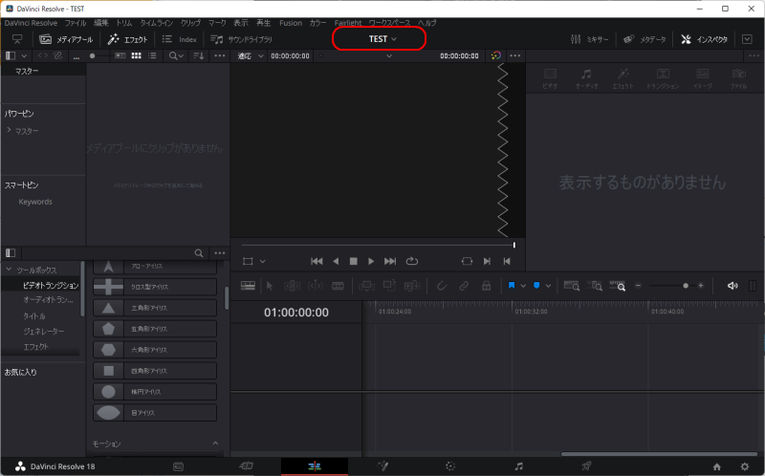
Task: Open the Index panel
Action: (180, 40)
